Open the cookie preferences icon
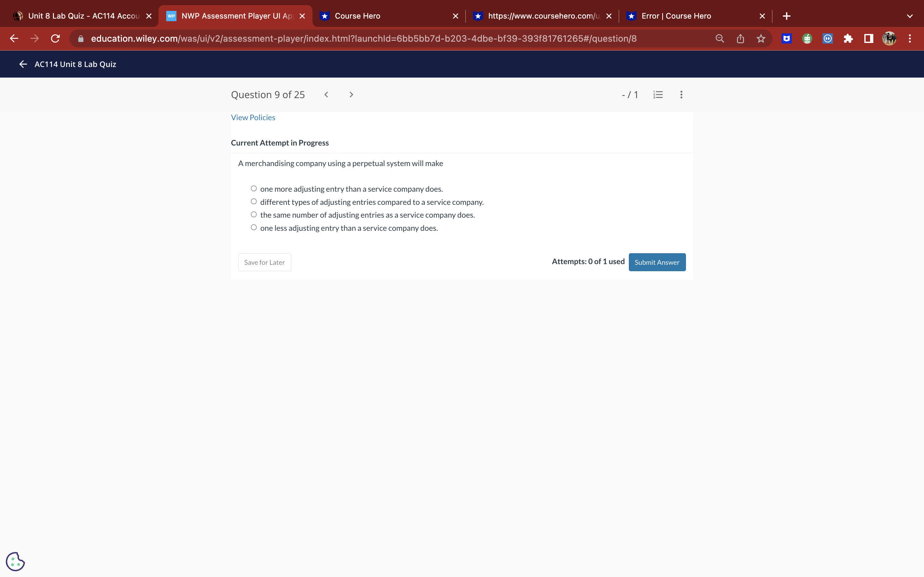Viewport: 924px width, 577px height. tap(15, 561)
